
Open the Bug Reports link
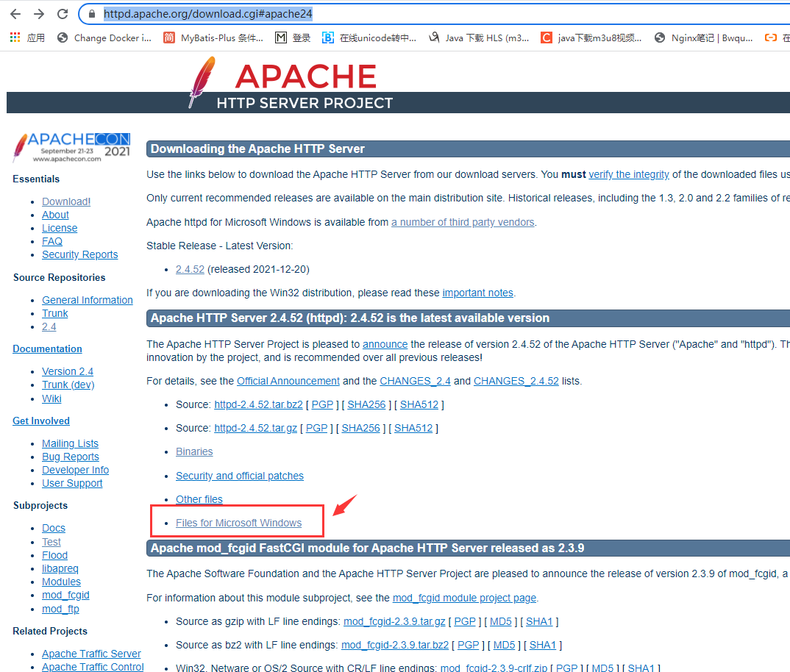tap(71, 457)
